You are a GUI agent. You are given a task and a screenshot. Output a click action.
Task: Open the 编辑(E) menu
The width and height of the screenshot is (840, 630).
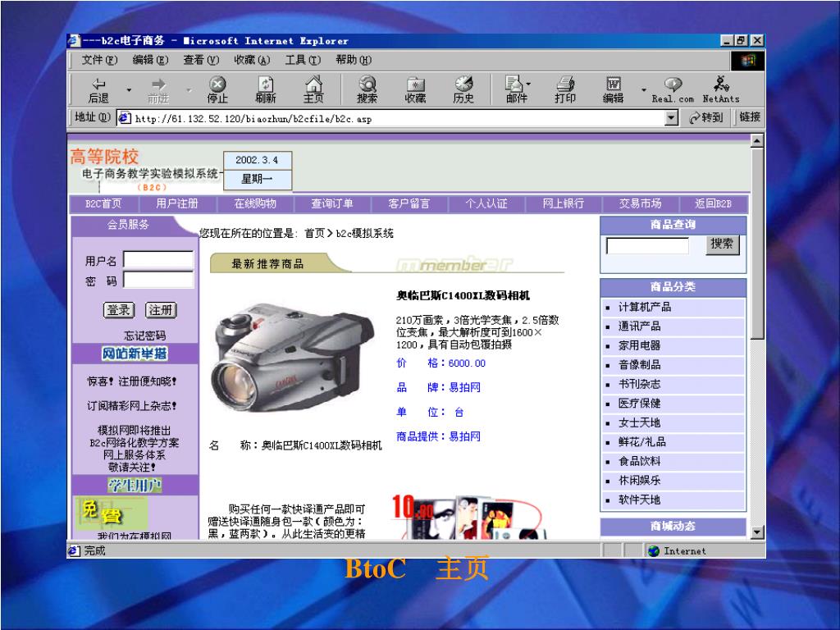pos(150,60)
